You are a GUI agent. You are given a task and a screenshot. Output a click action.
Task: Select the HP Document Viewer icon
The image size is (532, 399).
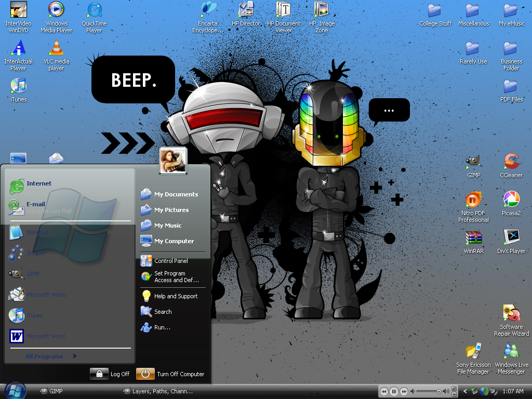(284, 17)
